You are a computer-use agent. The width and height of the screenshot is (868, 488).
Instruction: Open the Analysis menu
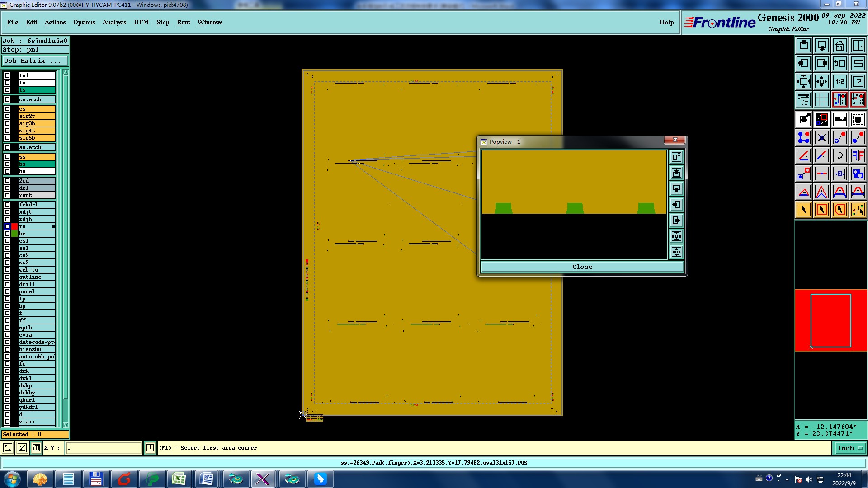click(114, 22)
